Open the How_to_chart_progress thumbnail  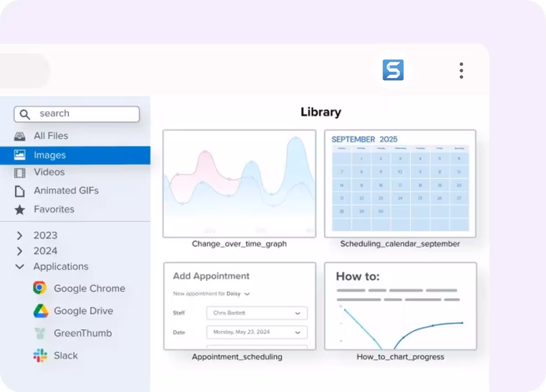400,306
